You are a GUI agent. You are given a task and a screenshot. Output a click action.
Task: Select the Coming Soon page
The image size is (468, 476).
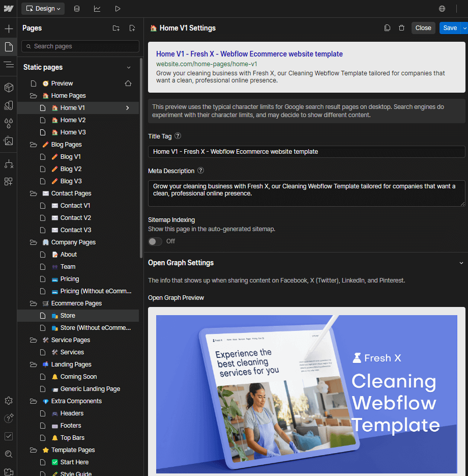(x=78, y=377)
